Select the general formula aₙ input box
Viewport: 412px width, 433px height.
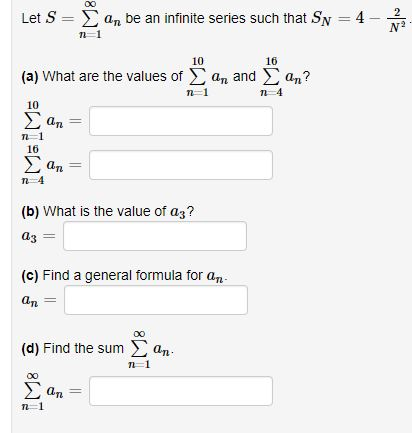click(156, 300)
